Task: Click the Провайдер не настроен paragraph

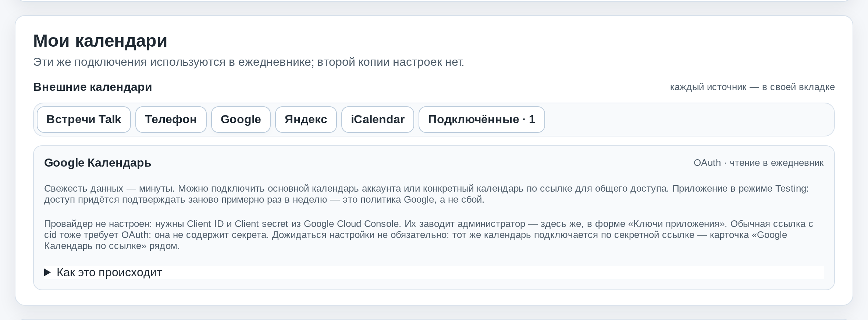Action: [428, 235]
